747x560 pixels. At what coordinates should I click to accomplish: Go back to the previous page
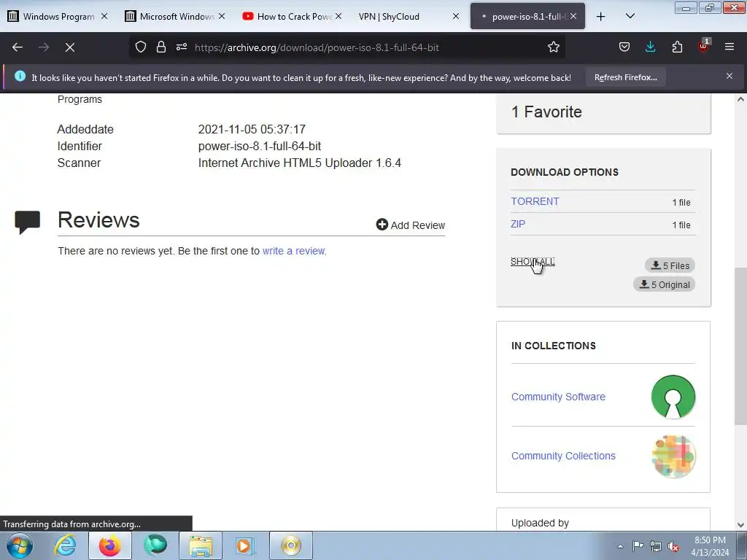click(x=18, y=47)
